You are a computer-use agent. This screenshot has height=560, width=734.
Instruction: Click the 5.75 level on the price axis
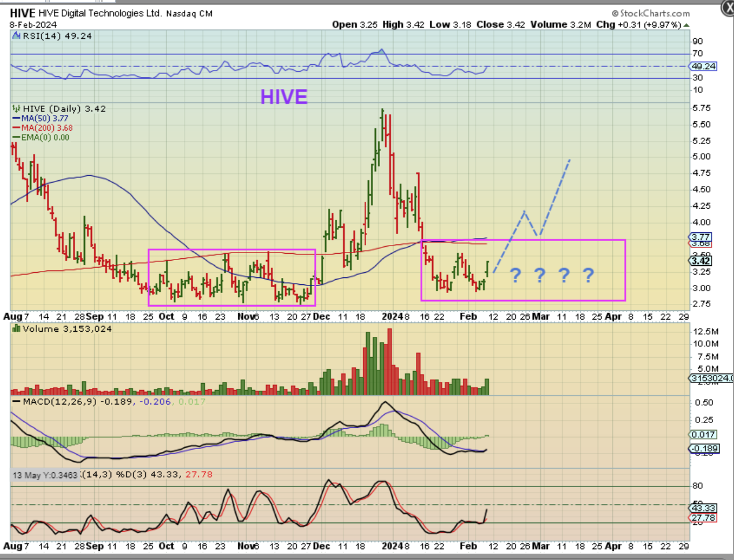pos(702,108)
